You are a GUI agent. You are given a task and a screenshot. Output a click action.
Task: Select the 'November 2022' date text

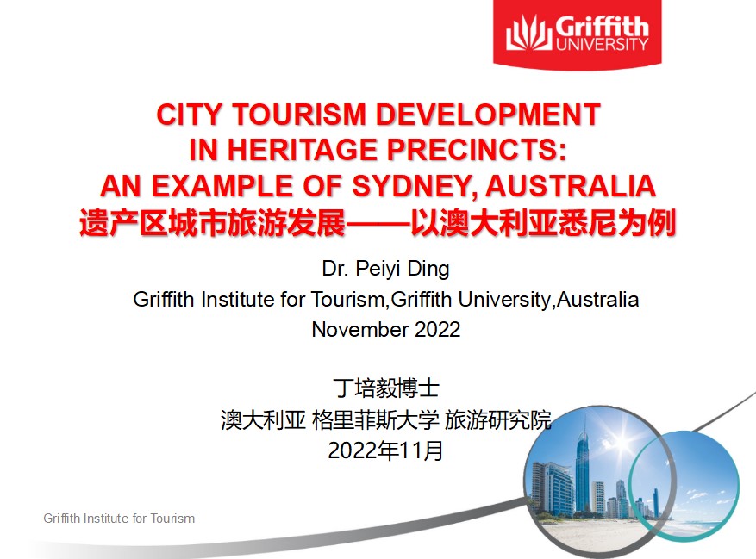click(385, 329)
